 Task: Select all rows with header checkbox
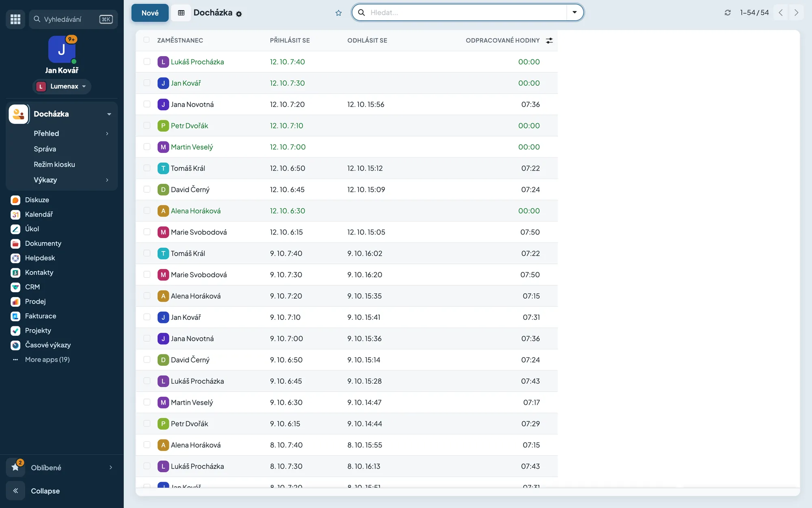point(147,40)
